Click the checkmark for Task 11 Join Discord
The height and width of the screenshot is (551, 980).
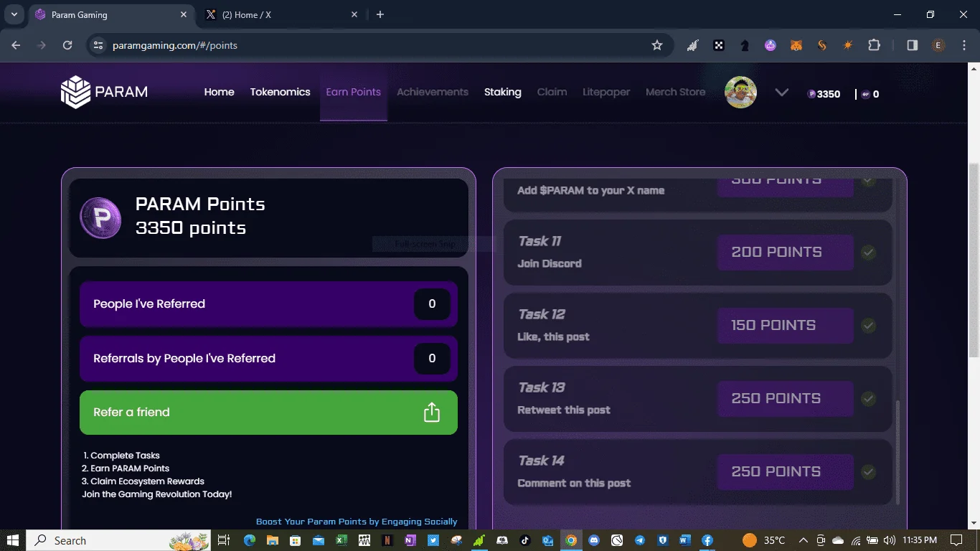tap(868, 253)
